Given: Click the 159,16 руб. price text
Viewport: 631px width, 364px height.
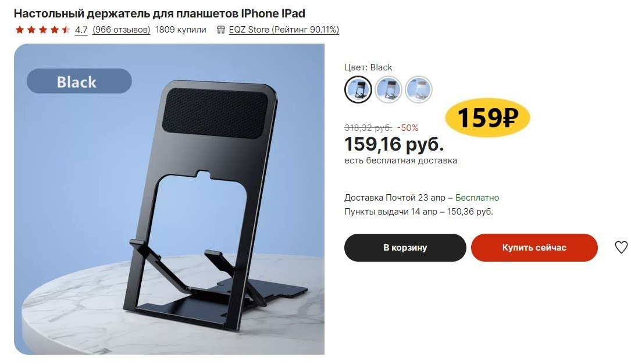Looking at the screenshot, I should pos(394,144).
